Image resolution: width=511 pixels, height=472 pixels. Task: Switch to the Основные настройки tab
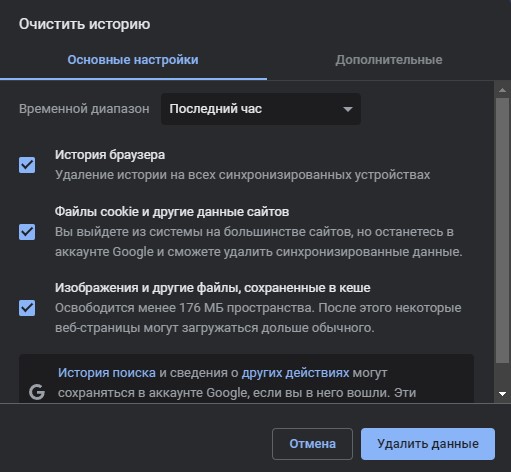133,60
